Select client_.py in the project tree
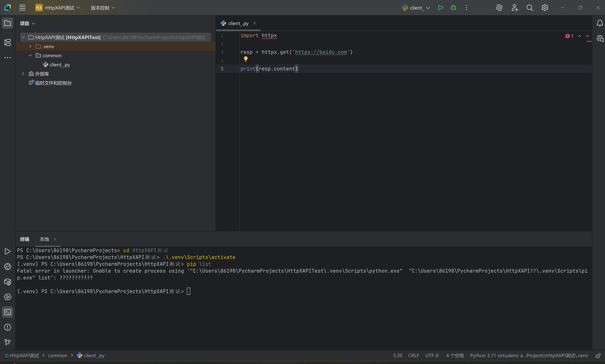 pos(60,64)
